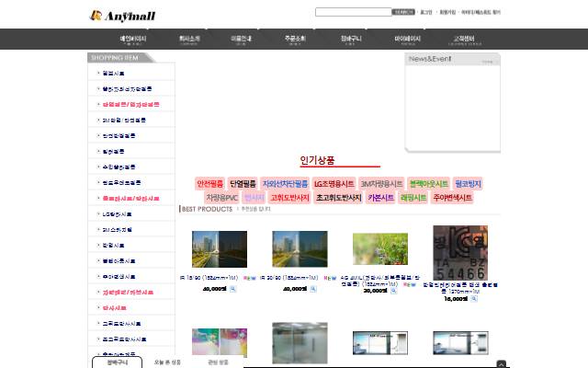Focus the search input field at top
This screenshot has height=368, width=588.
coord(353,12)
